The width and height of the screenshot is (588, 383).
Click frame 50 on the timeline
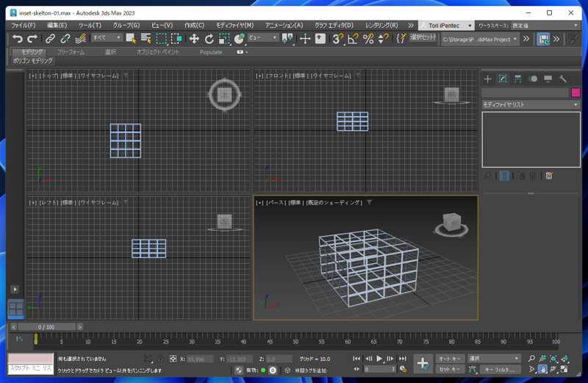coord(296,342)
